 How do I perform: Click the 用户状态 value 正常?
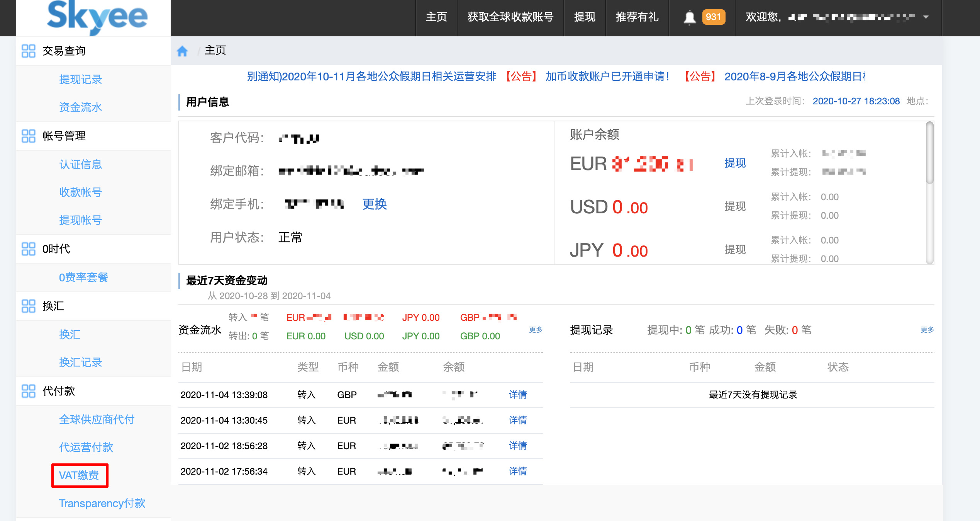pos(290,237)
